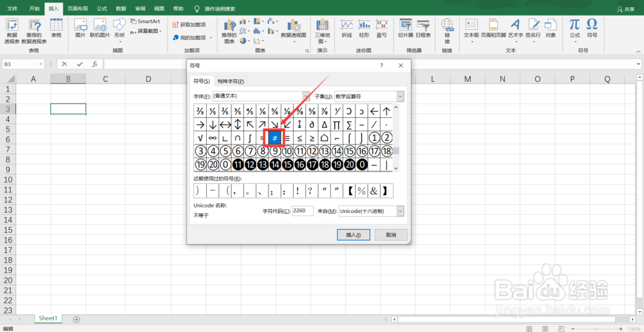
Task: Open the Review (审阅) tab
Action: click(x=140, y=8)
